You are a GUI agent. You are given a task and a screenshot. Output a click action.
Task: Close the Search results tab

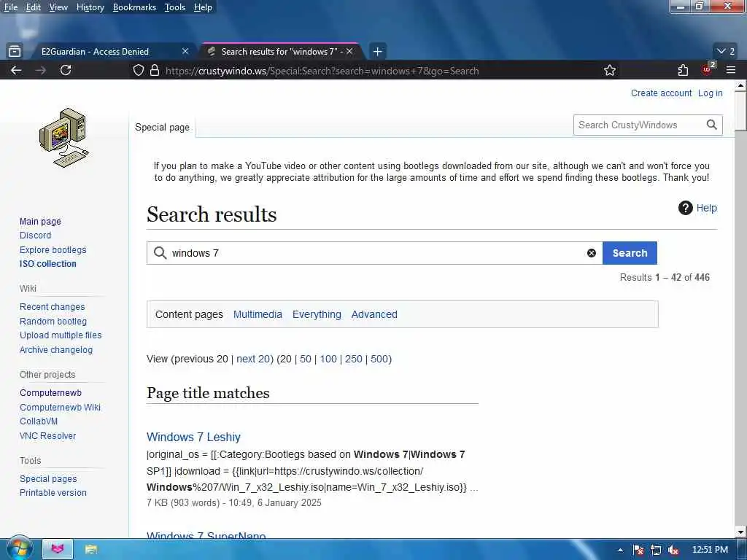[x=349, y=51]
